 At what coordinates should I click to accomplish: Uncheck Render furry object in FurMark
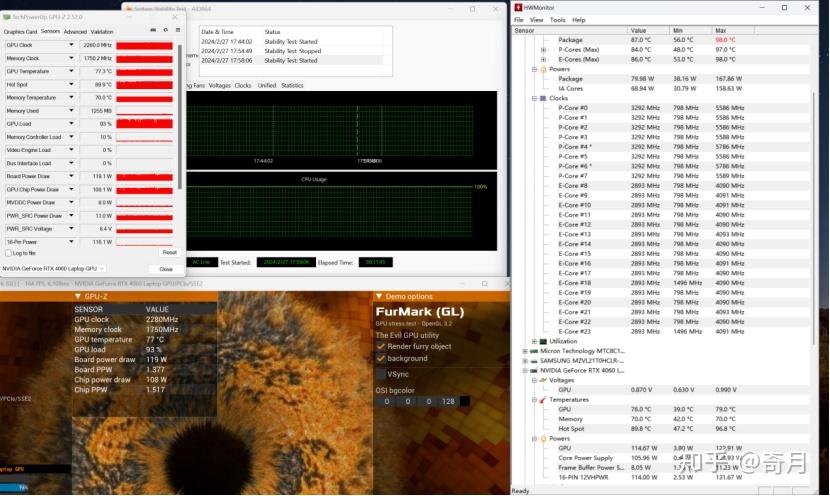381,346
